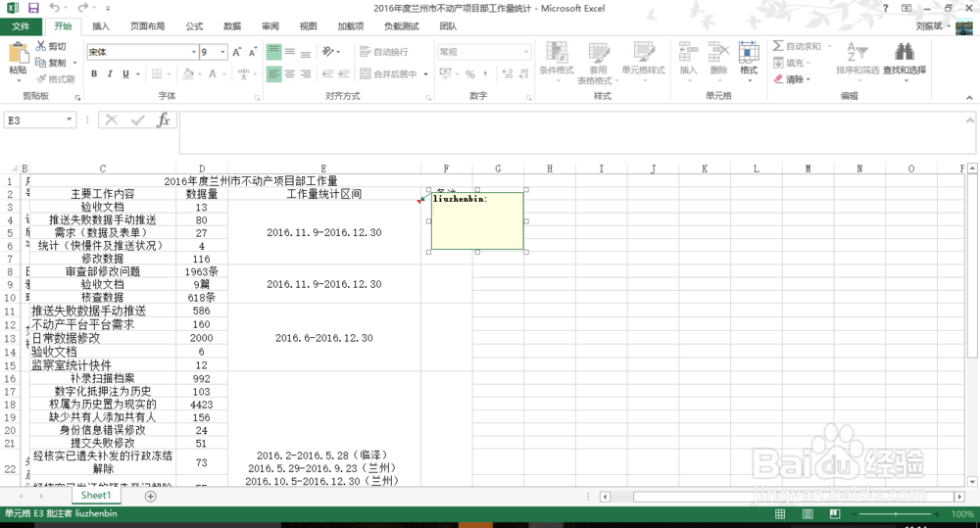Viewport: 980px width, 528px height.
Task: Open the fill color swatch
Action: coord(188,73)
